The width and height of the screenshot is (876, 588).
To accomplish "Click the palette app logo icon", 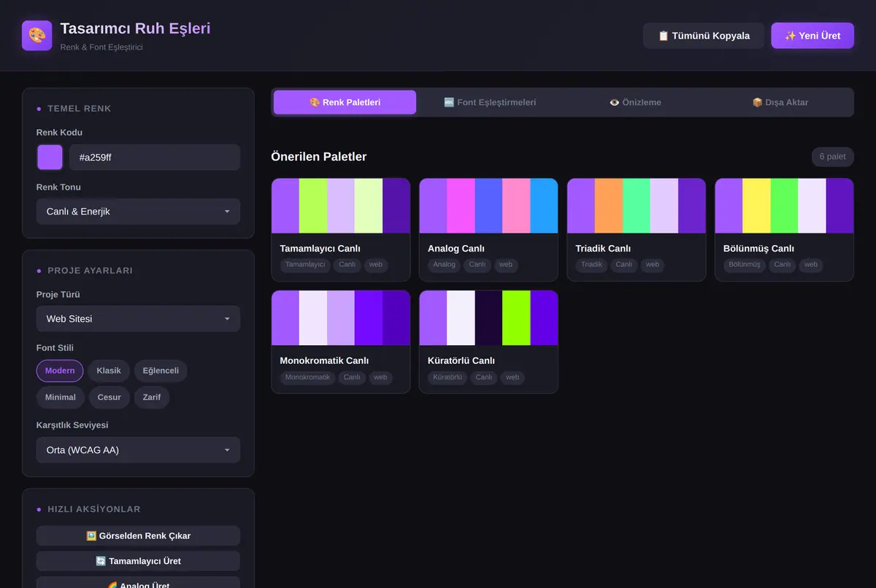I will tap(37, 35).
